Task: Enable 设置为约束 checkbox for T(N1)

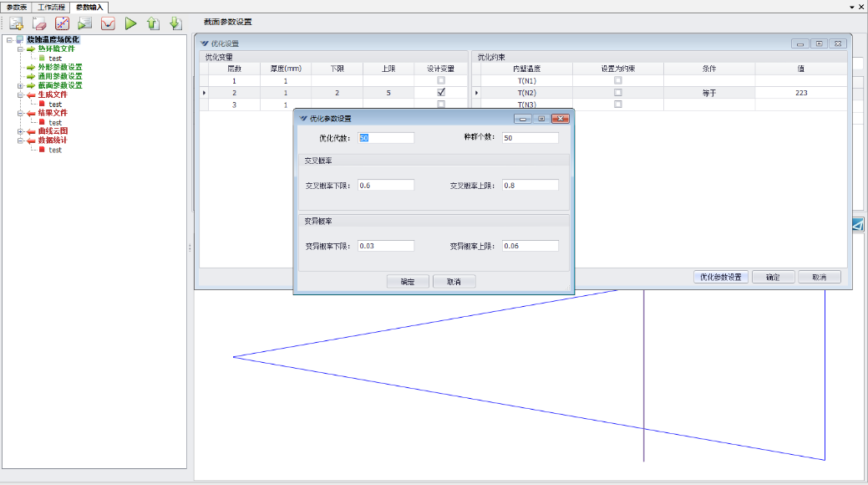Action: point(618,80)
